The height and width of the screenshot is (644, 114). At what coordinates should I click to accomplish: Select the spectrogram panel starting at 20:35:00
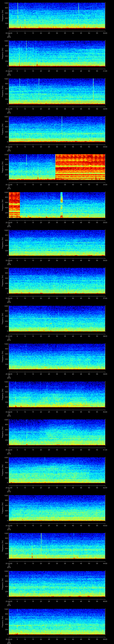pyautogui.click(x=57, y=243)
